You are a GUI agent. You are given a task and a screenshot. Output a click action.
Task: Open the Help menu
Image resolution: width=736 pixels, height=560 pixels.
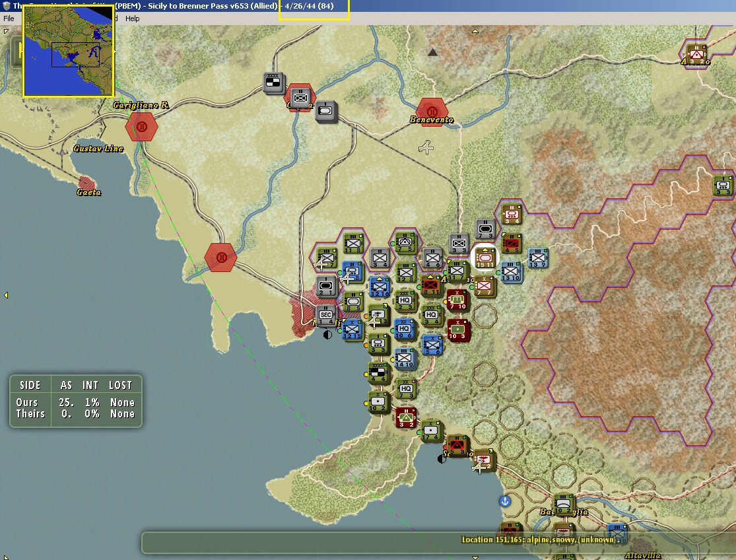point(133,18)
